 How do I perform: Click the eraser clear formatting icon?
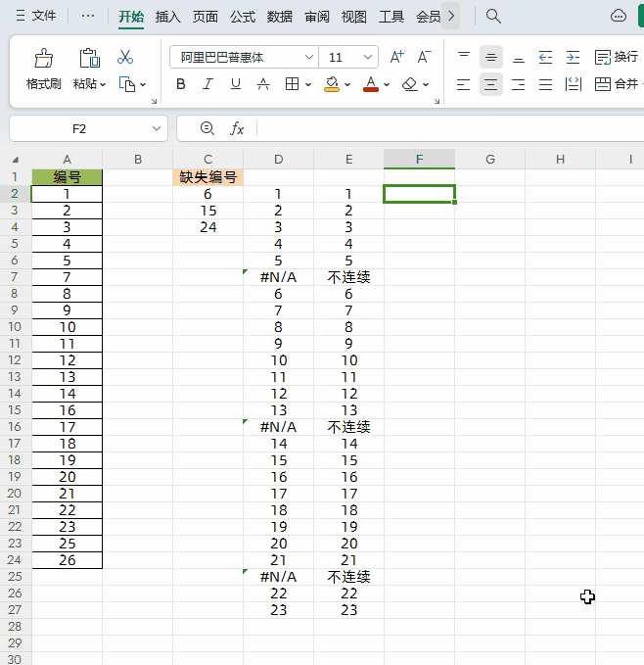pos(410,84)
